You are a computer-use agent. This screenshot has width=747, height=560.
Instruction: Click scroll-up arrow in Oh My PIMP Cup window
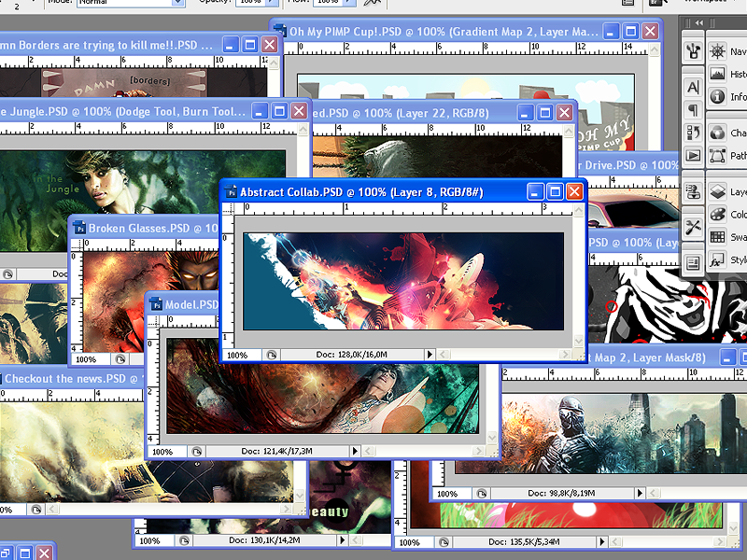pyautogui.click(x=655, y=49)
